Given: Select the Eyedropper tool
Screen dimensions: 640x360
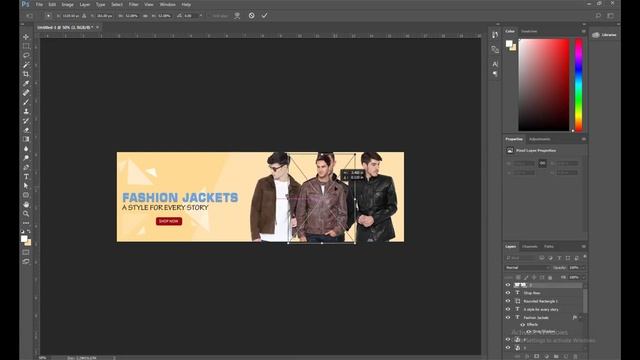Looking at the screenshot, I should pyautogui.click(x=26, y=84).
